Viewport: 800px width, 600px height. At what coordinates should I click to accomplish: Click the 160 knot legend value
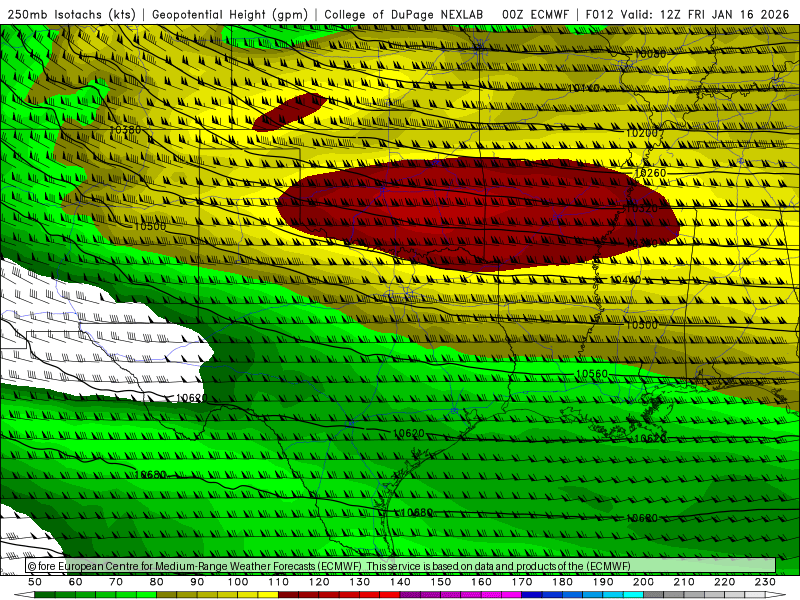pos(481,582)
